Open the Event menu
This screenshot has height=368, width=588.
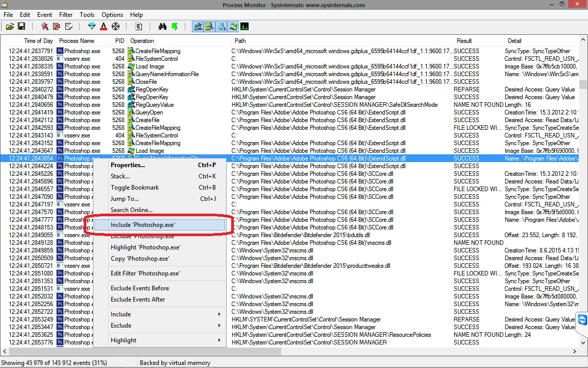coord(44,15)
